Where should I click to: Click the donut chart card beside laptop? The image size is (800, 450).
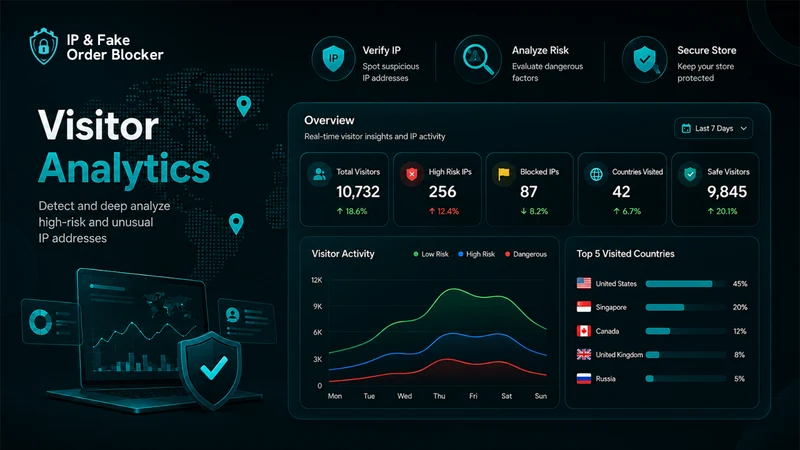52,323
